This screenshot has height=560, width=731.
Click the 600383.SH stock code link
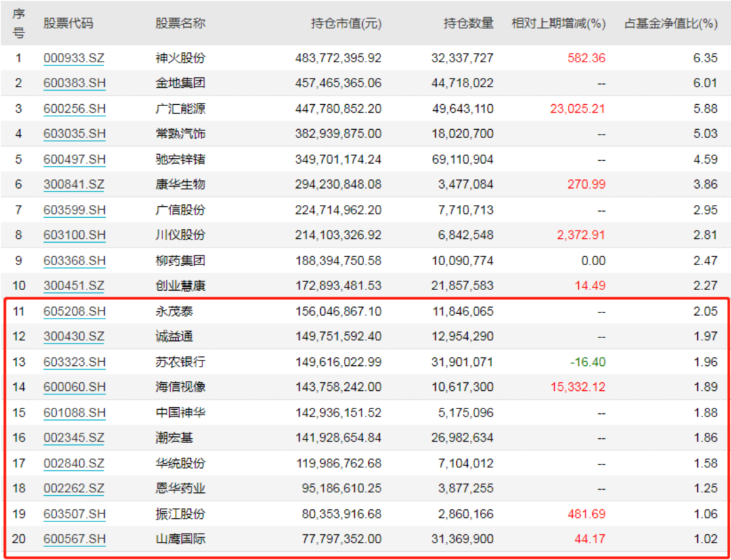click(74, 83)
